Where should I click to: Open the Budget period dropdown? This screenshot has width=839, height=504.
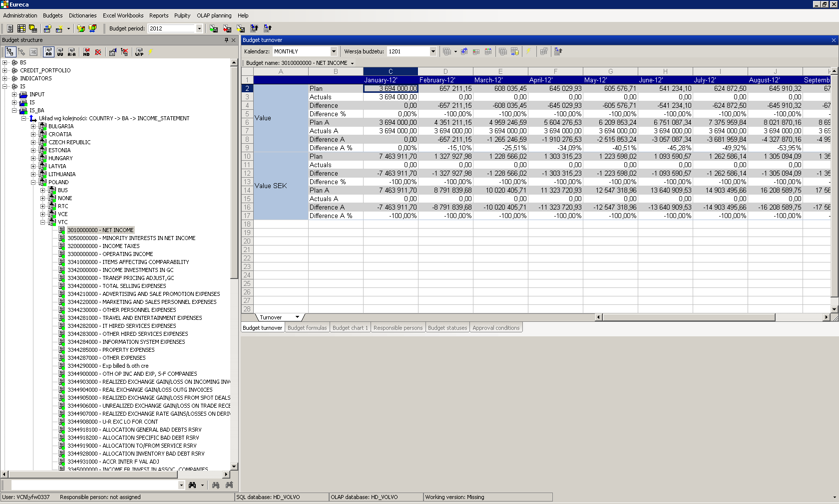199,28
